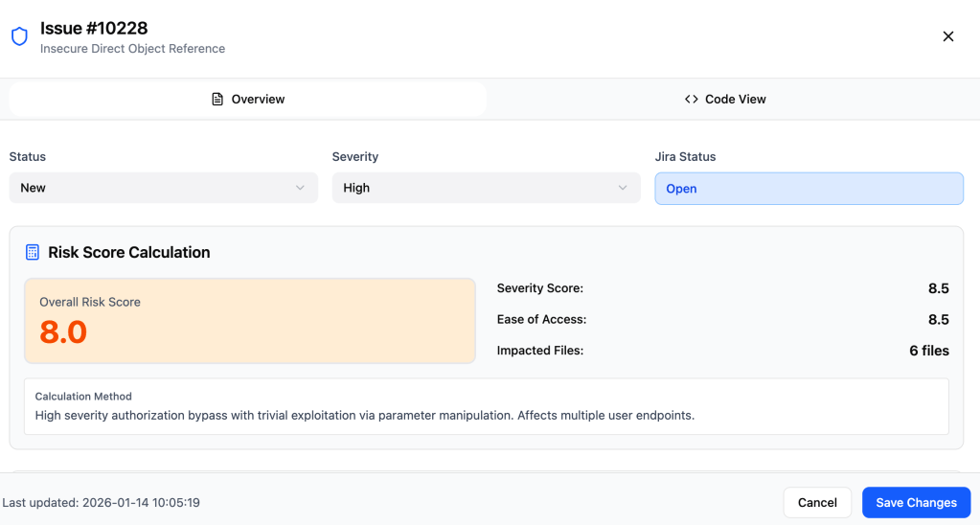Screen dimensions: 980x525
Task: Click the document icon on the Overview tab
Action: 217,100
